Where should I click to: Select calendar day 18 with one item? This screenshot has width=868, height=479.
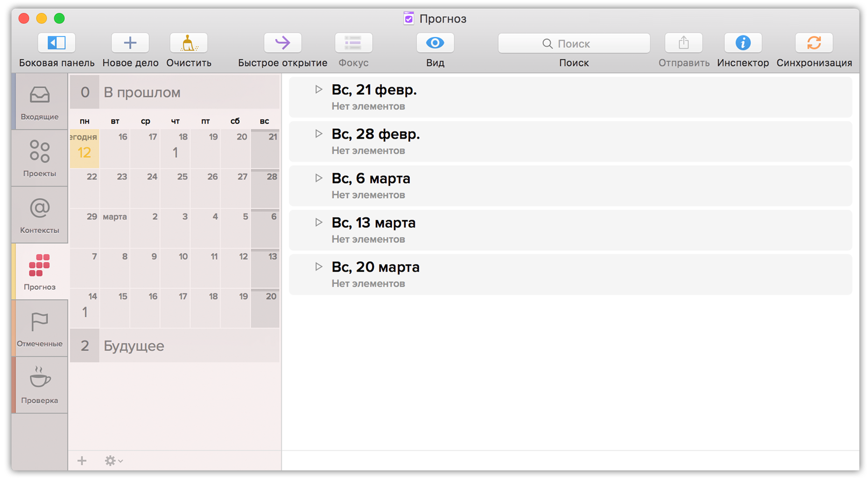(x=175, y=149)
